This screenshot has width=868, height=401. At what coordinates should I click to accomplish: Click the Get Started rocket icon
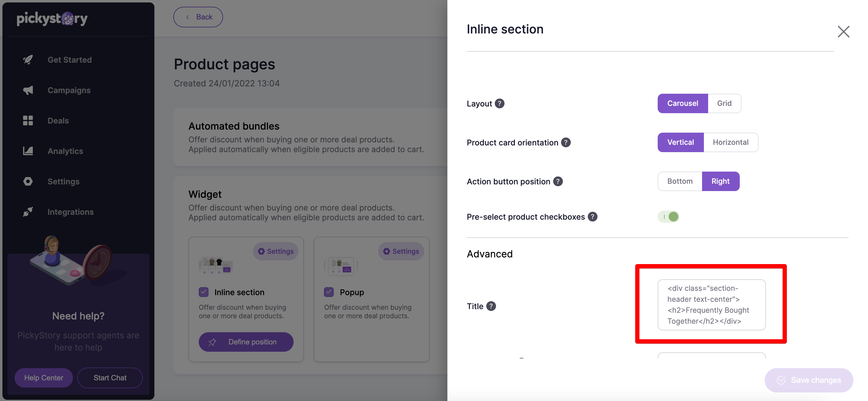[x=28, y=60]
